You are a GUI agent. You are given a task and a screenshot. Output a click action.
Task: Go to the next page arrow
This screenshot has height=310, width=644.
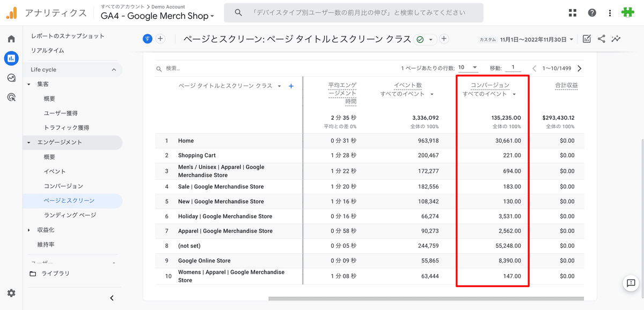(579, 68)
